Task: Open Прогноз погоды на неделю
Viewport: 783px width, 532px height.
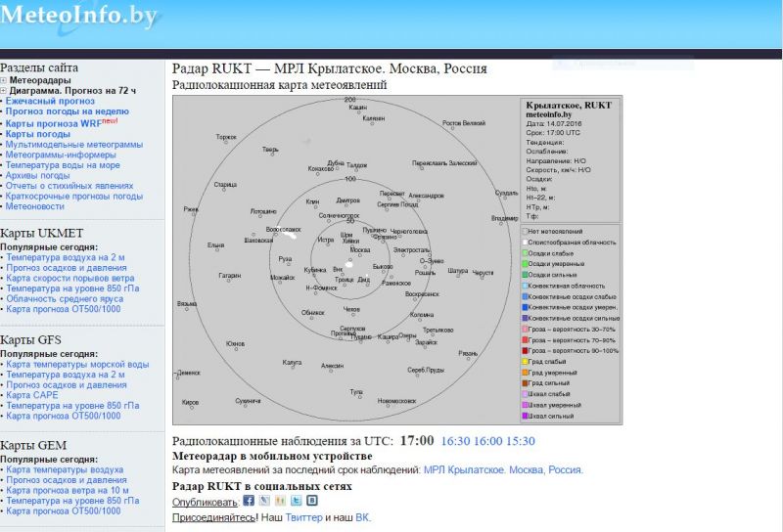Action: (x=67, y=111)
